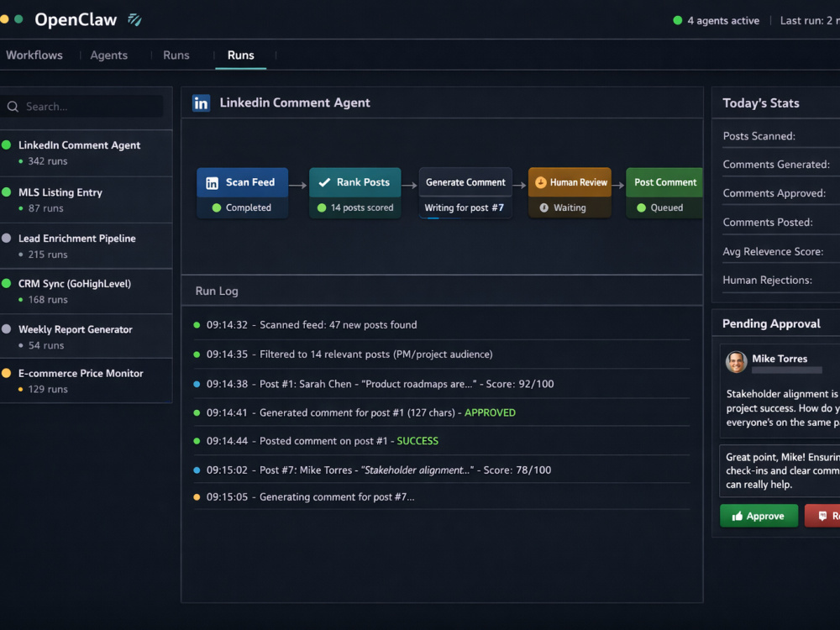Image resolution: width=840 pixels, height=630 pixels.
Task: Open the Agents tab
Action: coord(108,55)
